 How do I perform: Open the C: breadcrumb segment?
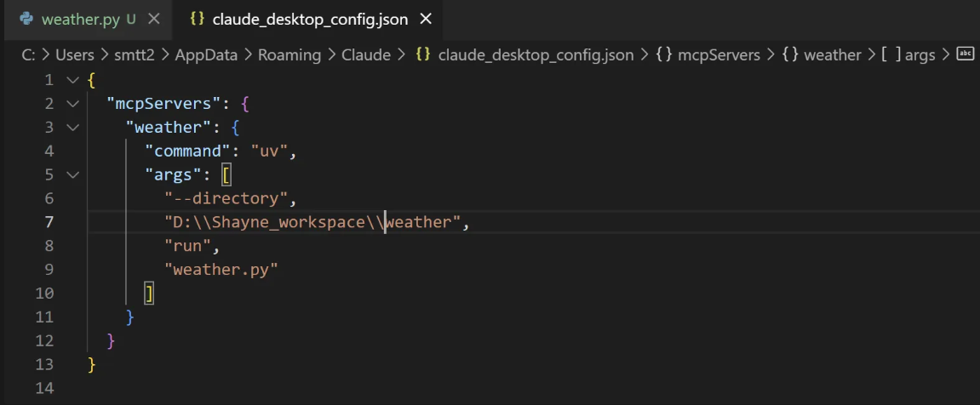click(28, 55)
